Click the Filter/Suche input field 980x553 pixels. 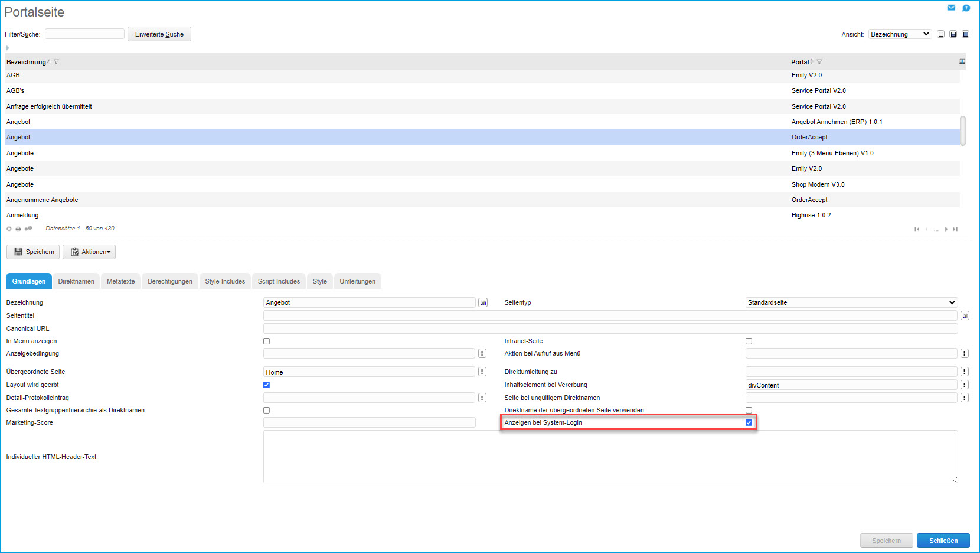(x=84, y=34)
